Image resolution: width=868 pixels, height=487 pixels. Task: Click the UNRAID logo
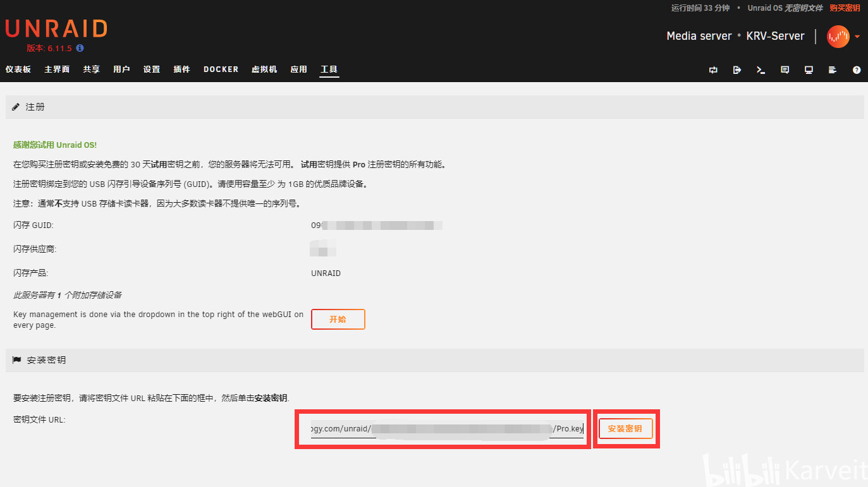(56, 29)
